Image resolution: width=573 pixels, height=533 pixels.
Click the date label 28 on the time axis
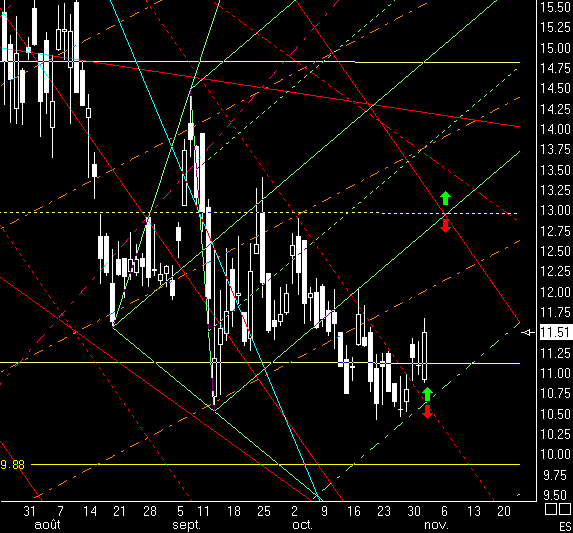(150, 511)
